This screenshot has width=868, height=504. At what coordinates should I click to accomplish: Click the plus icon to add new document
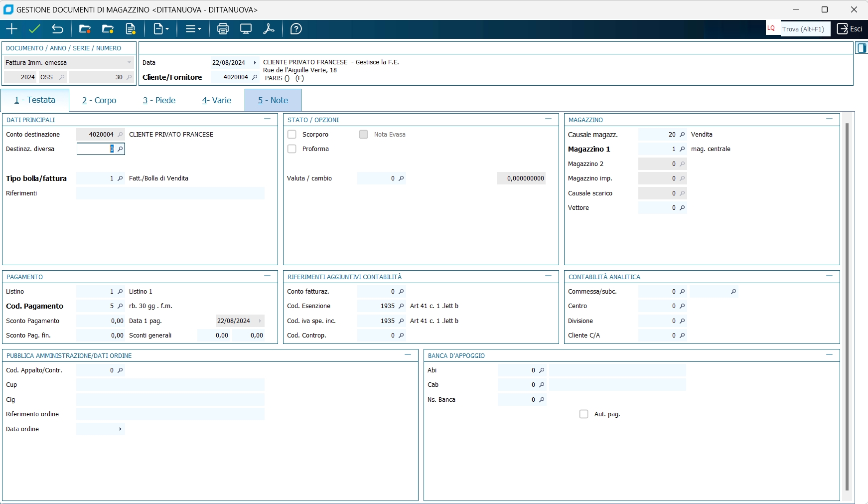click(x=11, y=29)
